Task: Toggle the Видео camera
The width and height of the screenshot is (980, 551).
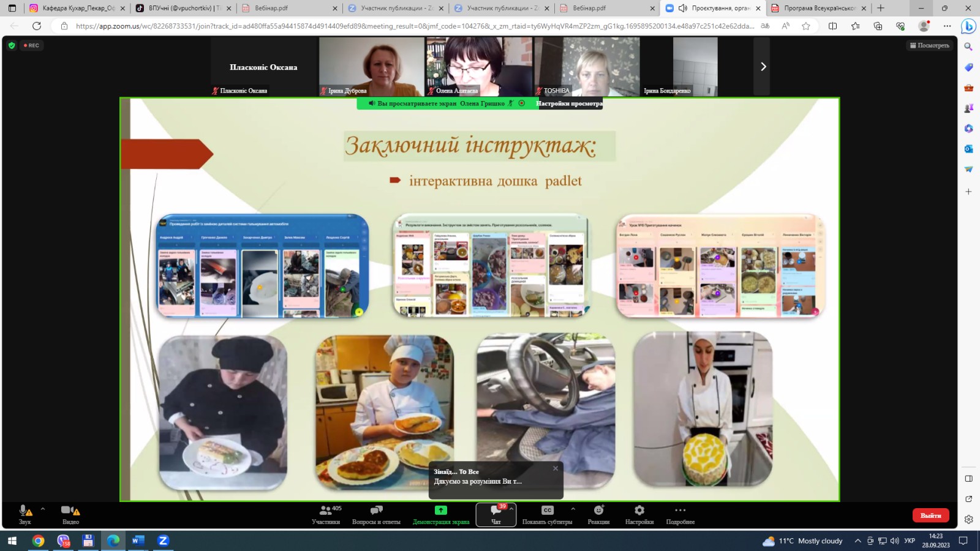Action: point(70,514)
